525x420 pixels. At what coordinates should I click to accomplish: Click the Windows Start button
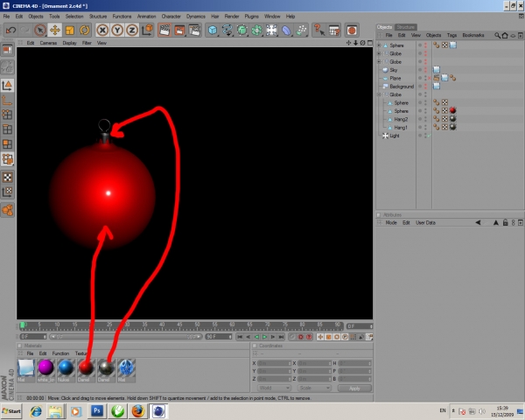[11, 411]
